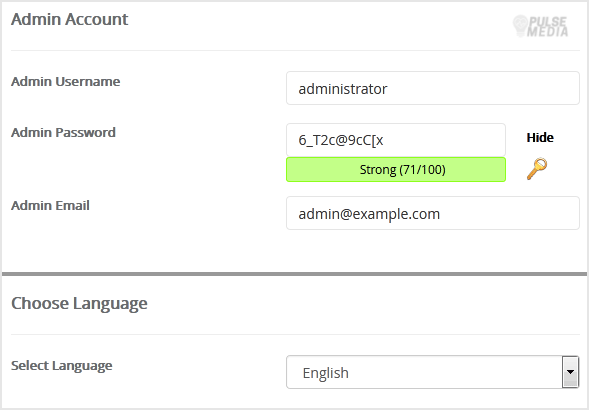Focus the Admin Password input field
Viewport: 589px width, 410px height.
tap(396, 140)
